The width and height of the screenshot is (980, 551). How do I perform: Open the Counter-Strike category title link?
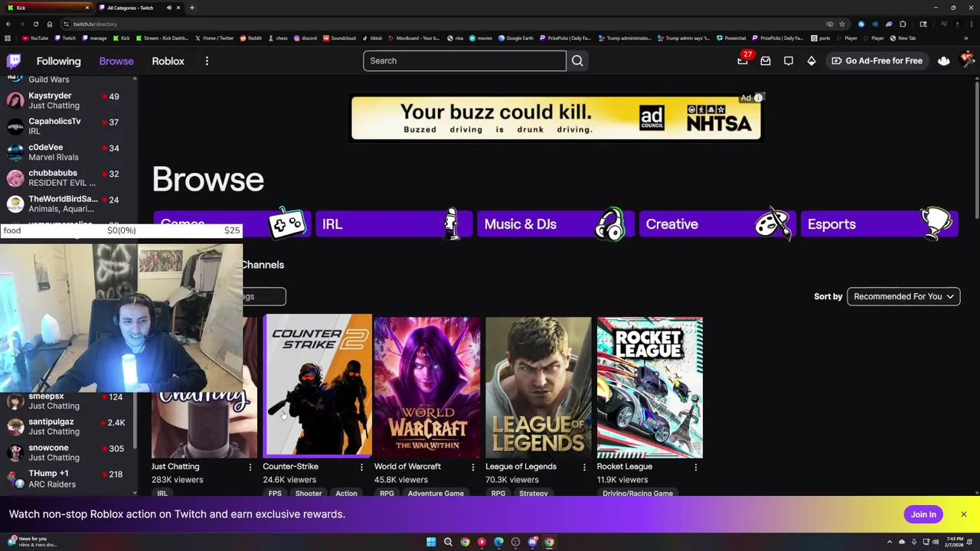click(x=290, y=467)
